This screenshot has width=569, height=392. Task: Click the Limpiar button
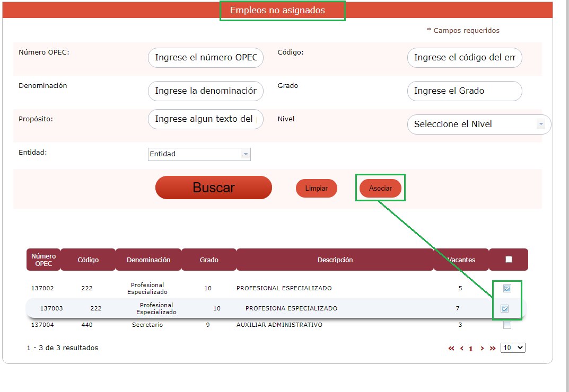[x=317, y=189]
